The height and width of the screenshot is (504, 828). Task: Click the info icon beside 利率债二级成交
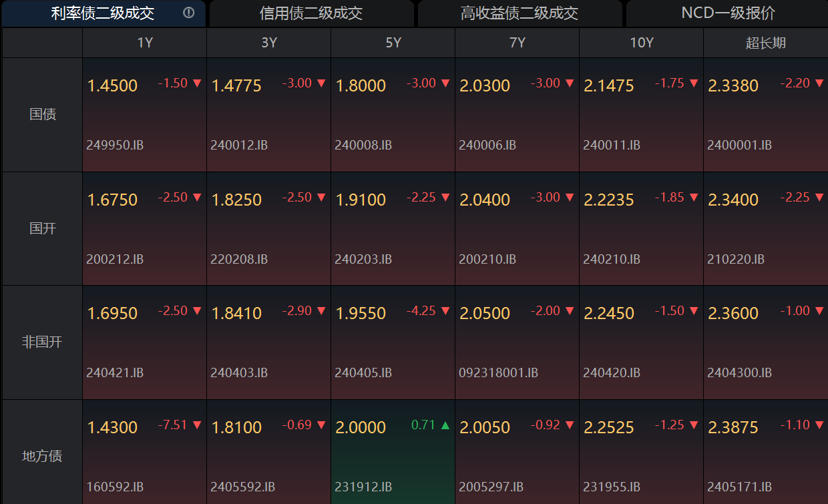189,13
